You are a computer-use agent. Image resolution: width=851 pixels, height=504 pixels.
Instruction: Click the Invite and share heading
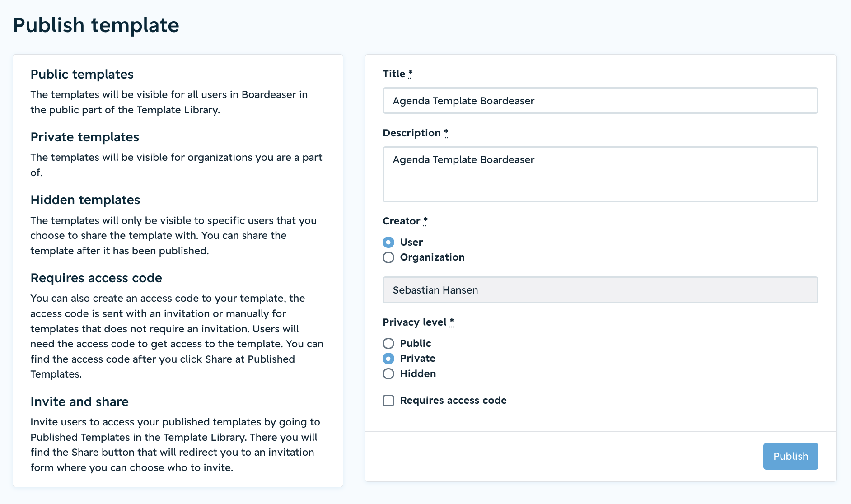click(x=79, y=401)
